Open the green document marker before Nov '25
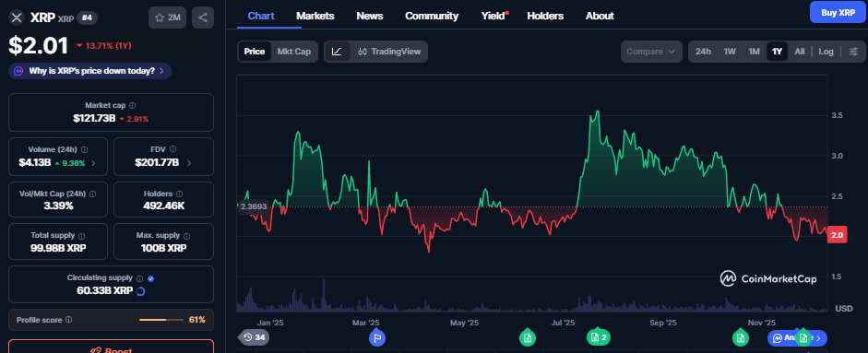868x353 pixels. 740,337
